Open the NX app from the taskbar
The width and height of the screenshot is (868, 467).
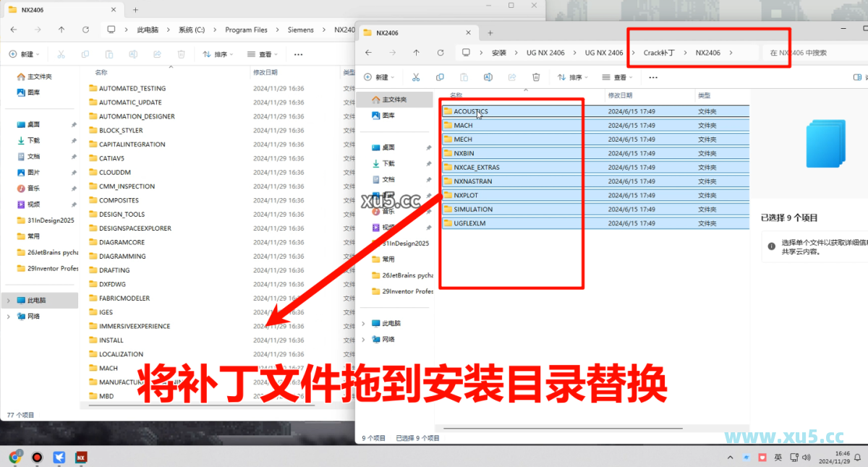tap(81, 457)
